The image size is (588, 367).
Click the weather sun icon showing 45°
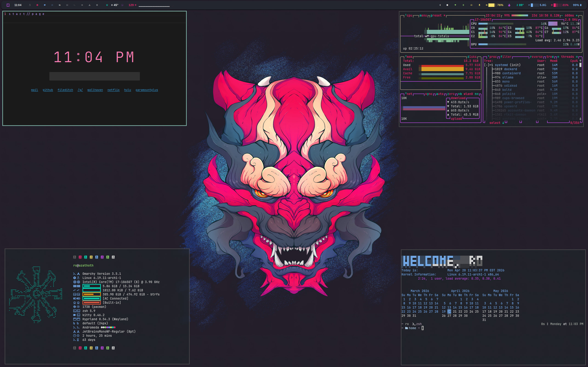click(x=112, y=5)
